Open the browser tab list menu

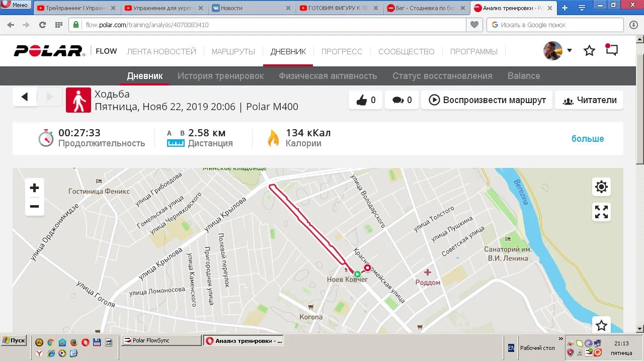pyautogui.click(x=582, y=8)
